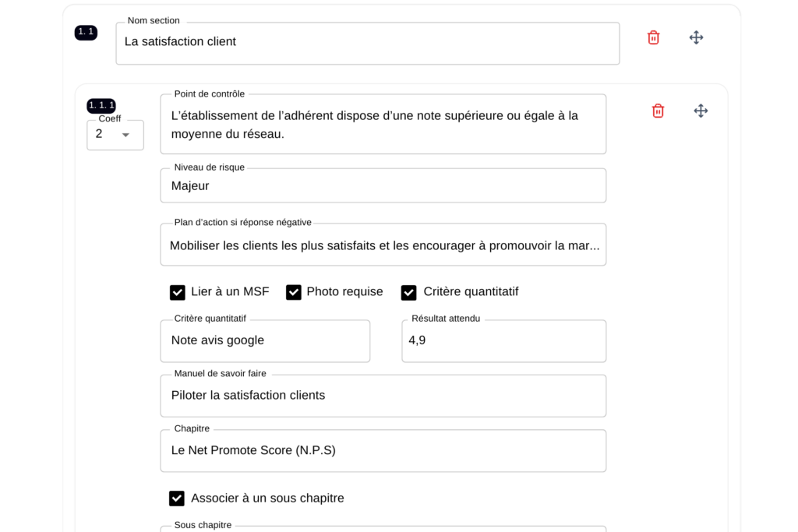
Task: Click the "Critère quantitatif" input with Note avis google
Action: pos(265,340)
